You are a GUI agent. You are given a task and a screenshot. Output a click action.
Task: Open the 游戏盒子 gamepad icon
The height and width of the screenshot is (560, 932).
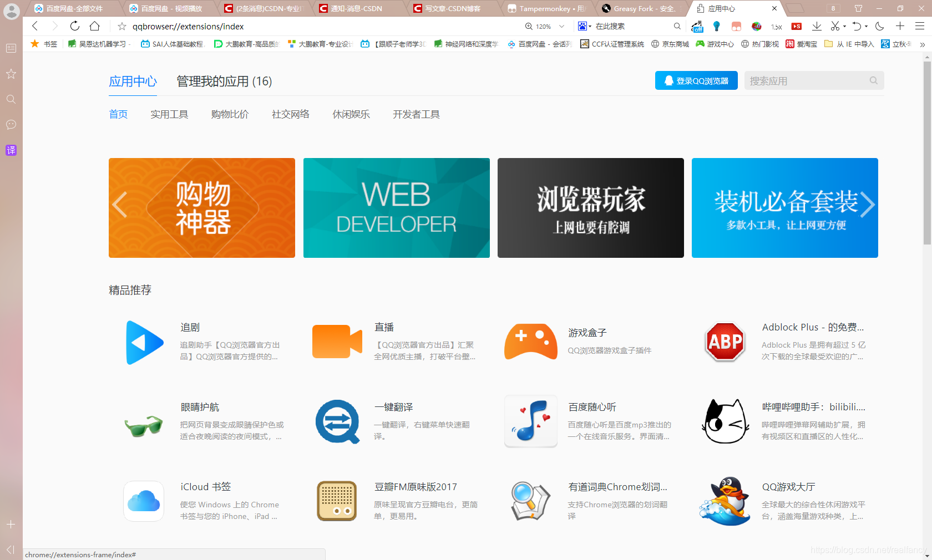tap(531, 342)
